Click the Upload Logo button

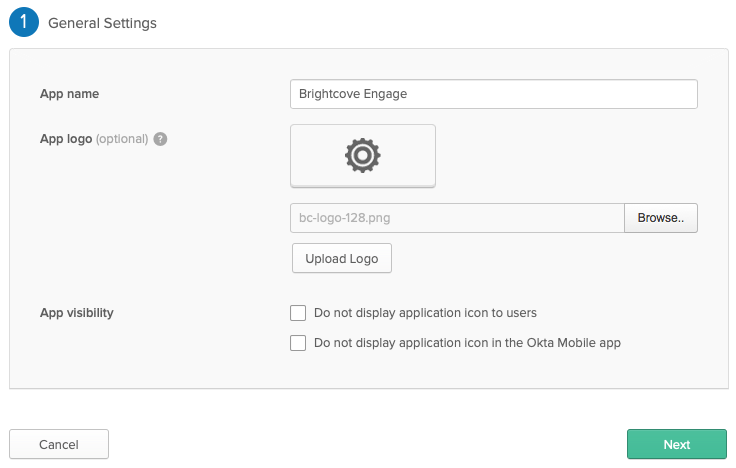point(342,258)
